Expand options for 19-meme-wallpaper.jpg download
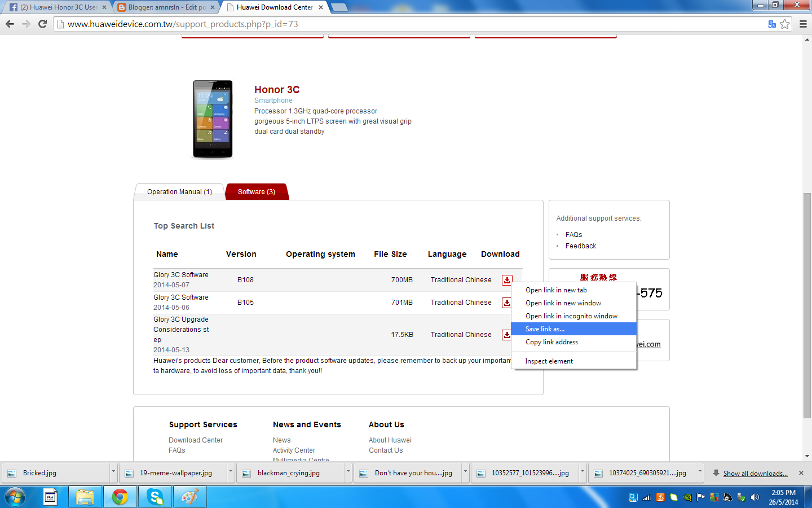The height and width of the screenshot is (508, 812). 231,473
